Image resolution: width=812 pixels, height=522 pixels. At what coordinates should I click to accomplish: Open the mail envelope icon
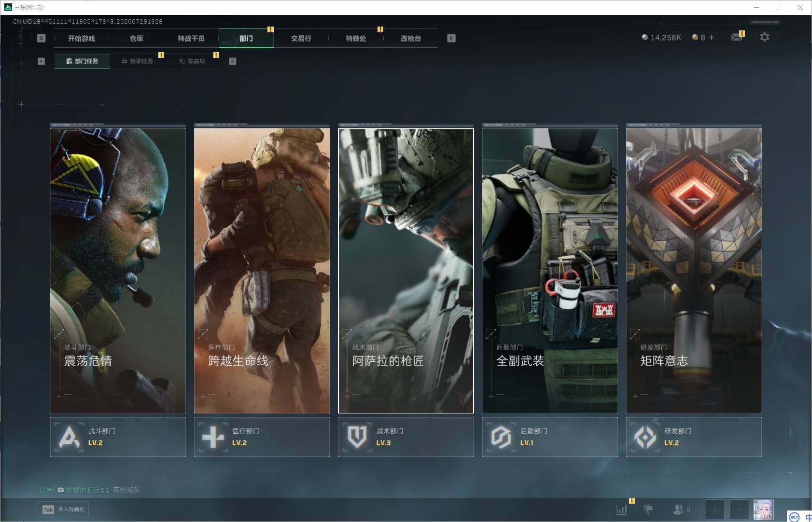737,37
